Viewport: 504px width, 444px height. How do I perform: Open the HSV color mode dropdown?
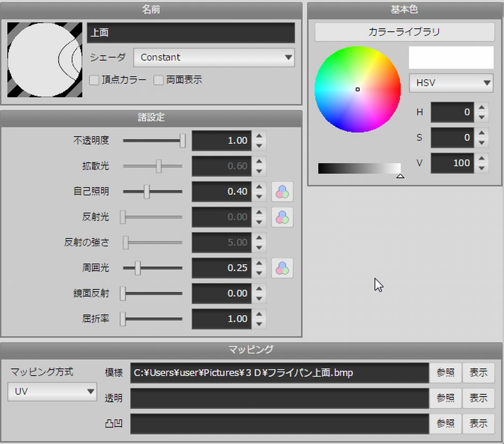[x=451, y=83]
